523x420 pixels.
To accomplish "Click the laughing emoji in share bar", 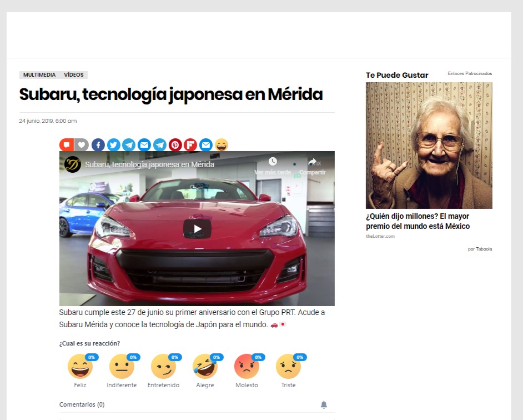I will 221,145.
